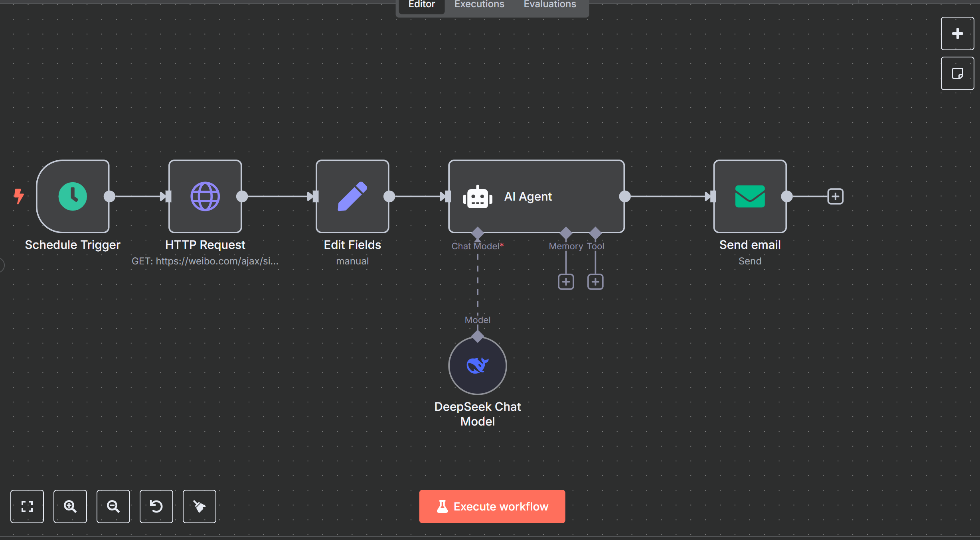Click the "Model" connection label
Viewport: 980px width, 540px height.
[478, 320]
